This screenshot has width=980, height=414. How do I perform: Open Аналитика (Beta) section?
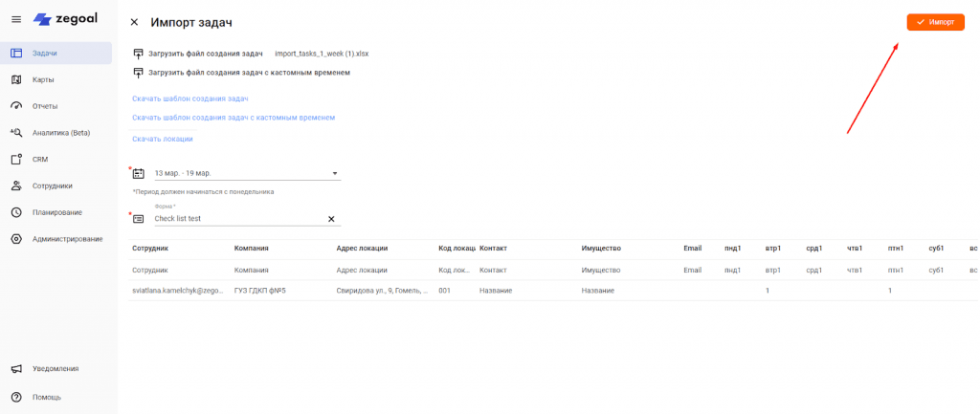click(60, 133)
